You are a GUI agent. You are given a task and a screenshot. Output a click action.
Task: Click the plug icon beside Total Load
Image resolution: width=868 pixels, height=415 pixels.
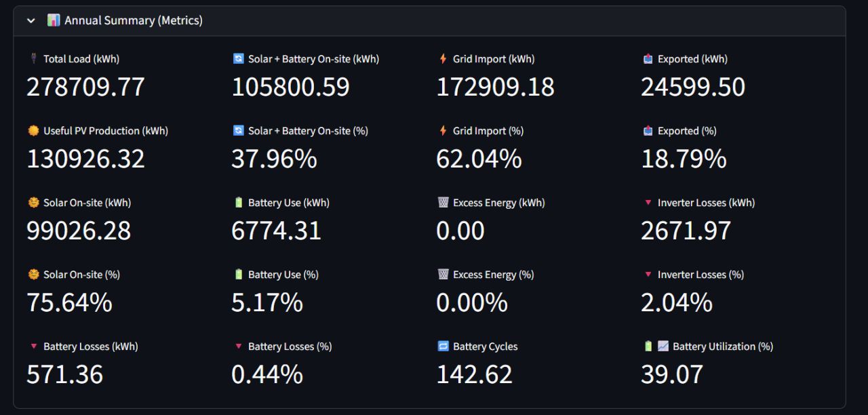[33, 59]
